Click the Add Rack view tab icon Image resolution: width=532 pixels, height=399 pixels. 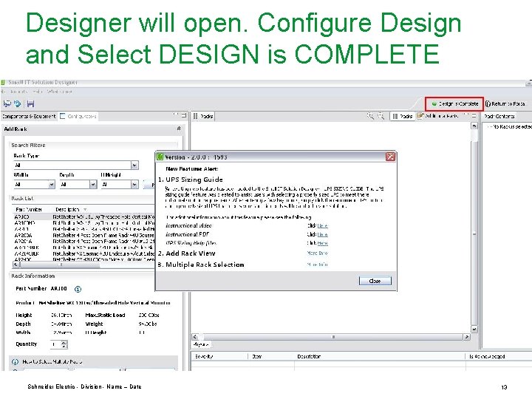click(420, 116)
